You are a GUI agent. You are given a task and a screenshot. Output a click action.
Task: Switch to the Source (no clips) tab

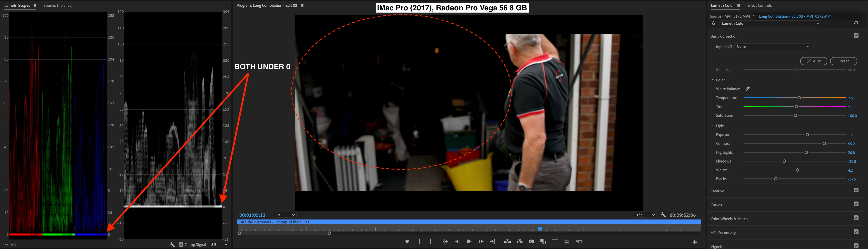(58, 5)
